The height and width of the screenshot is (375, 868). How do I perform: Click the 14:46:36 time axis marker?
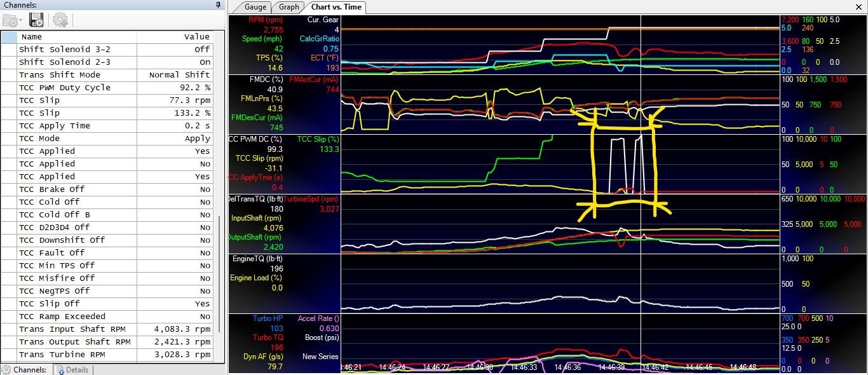click(x=567, y=367)
